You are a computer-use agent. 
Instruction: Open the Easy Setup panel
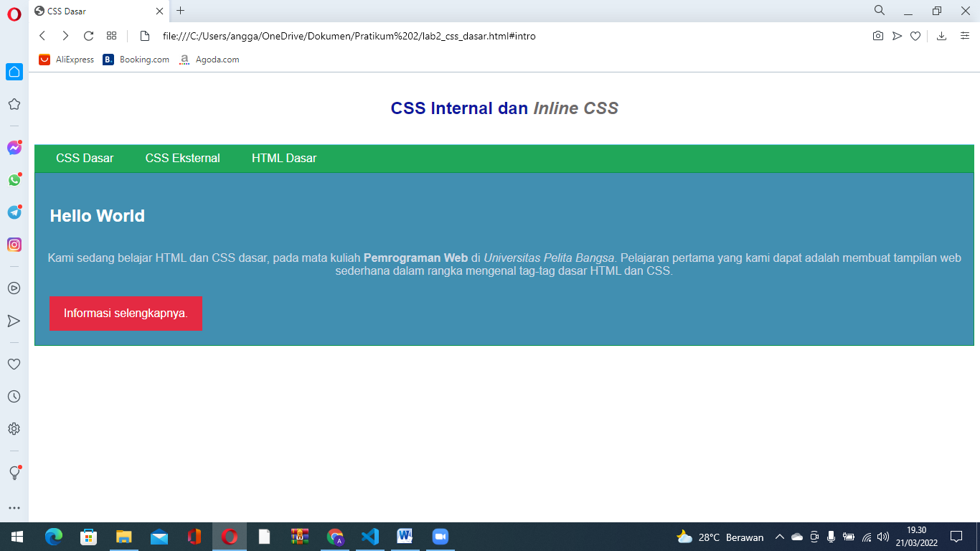[x=964, y=35]
